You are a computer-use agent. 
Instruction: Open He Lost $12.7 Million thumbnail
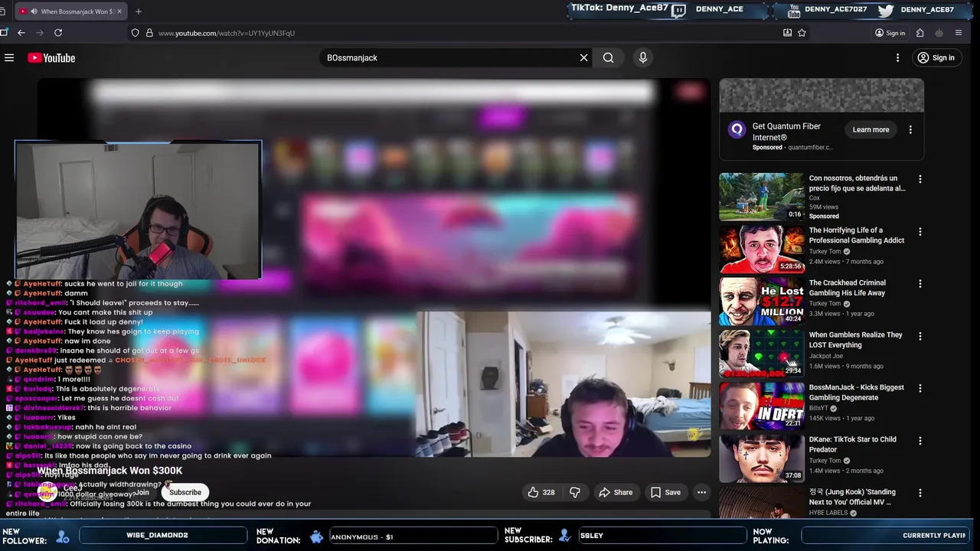coord(761,302)
